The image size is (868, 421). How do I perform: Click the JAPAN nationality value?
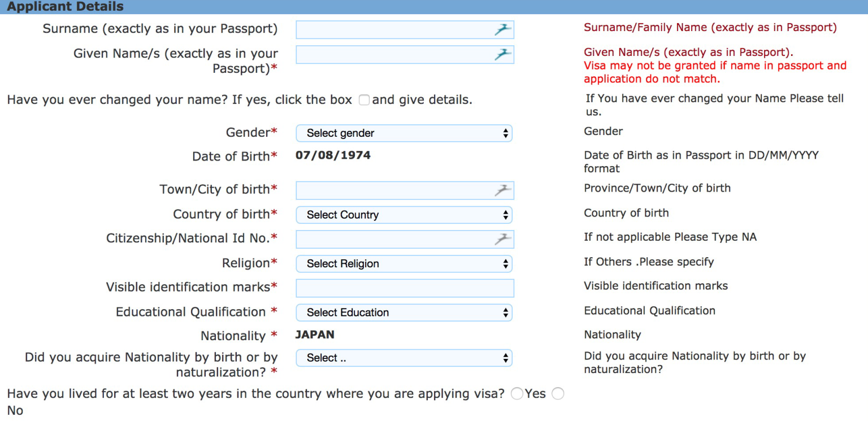tap(315, 335)
